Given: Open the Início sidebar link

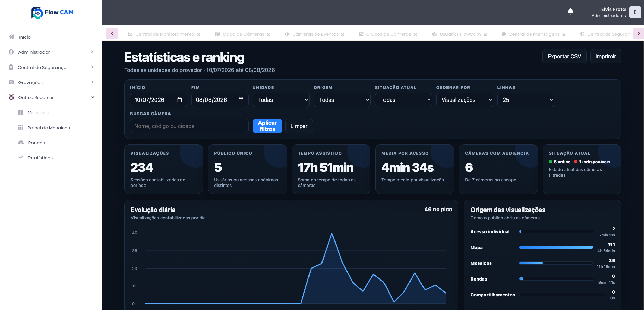Looking at the screenshot, I should [x=25, y=37].
